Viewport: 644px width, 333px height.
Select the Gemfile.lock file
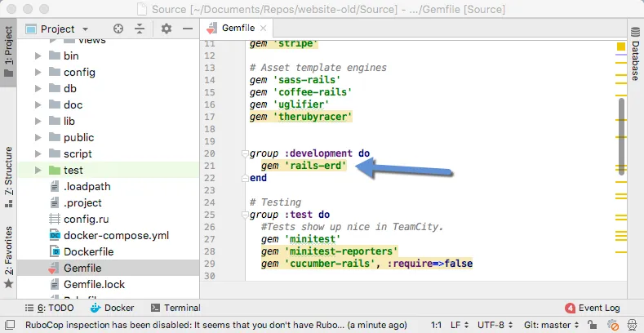(109, 285)
